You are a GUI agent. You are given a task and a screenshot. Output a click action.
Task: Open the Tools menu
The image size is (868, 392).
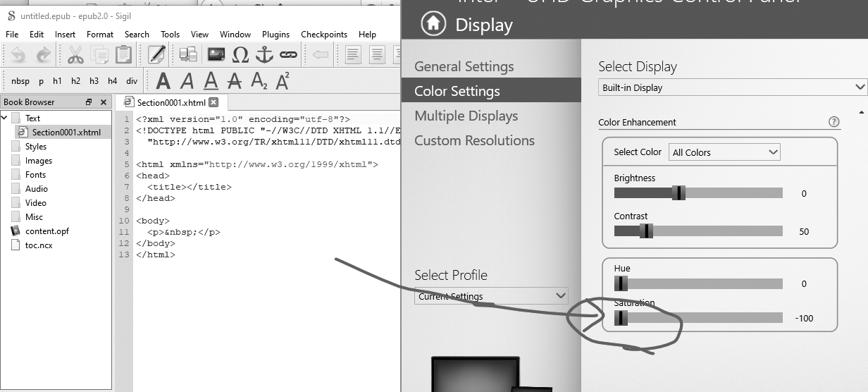point(170,34)
